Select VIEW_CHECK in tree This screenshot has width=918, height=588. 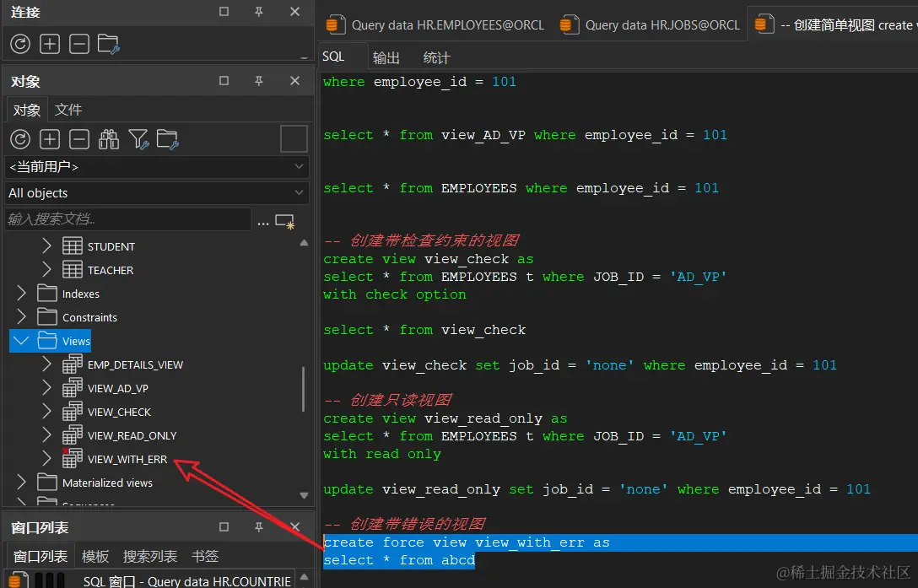click(119, 413)
